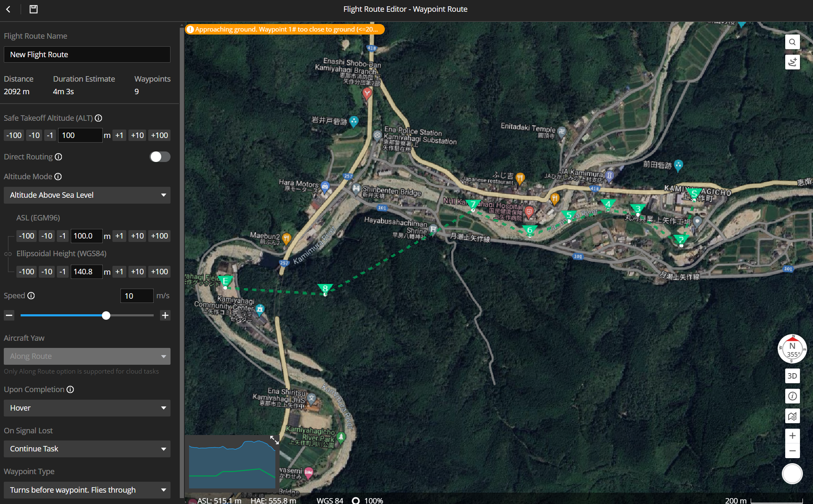Save the flight route
813x504 pixels.
(x=33, y=9)
